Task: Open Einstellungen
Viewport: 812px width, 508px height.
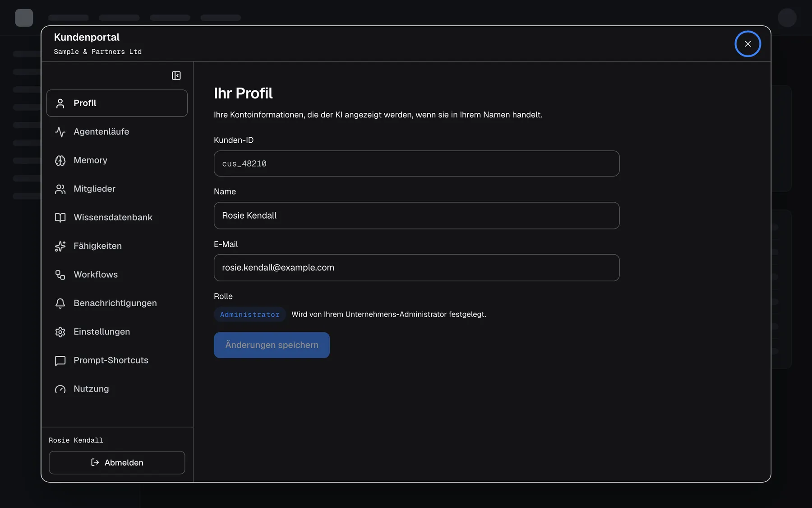Action: (117, 331)
